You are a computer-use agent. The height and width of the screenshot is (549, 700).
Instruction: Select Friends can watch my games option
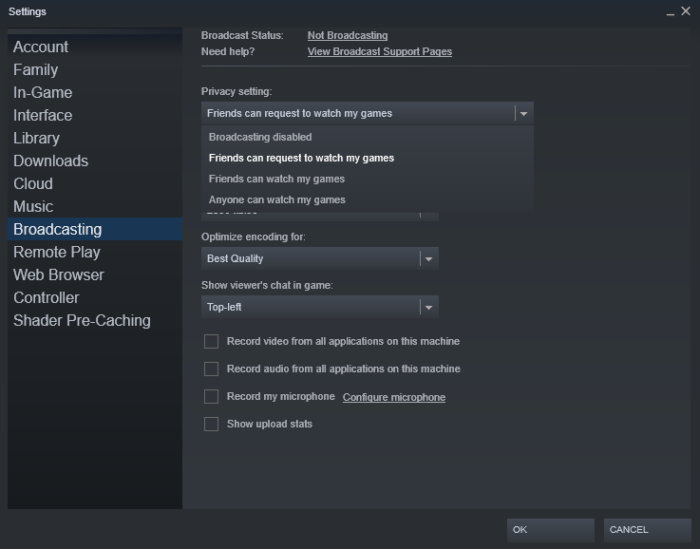[367, 179]
